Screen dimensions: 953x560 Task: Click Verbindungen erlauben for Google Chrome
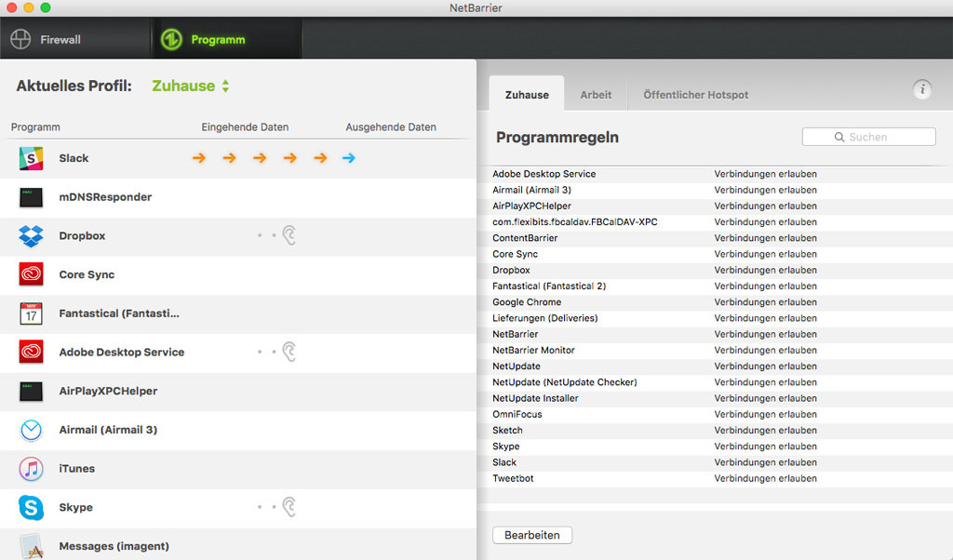765,302
